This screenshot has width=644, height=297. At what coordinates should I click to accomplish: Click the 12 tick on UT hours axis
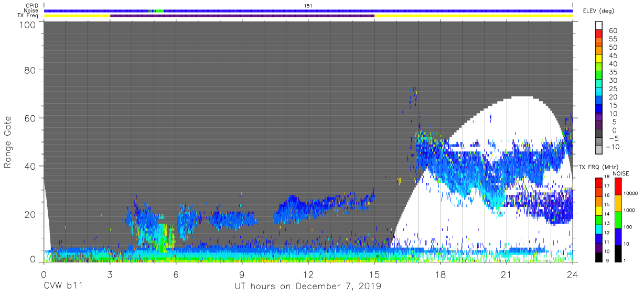click(x=308, y=274)
